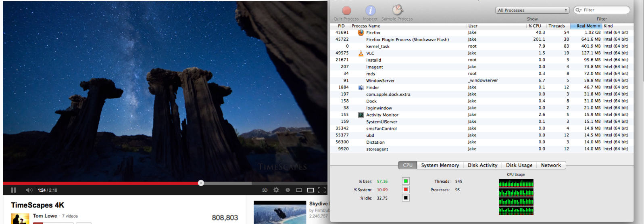Switch to the Network tab

(x=551, y=165)
